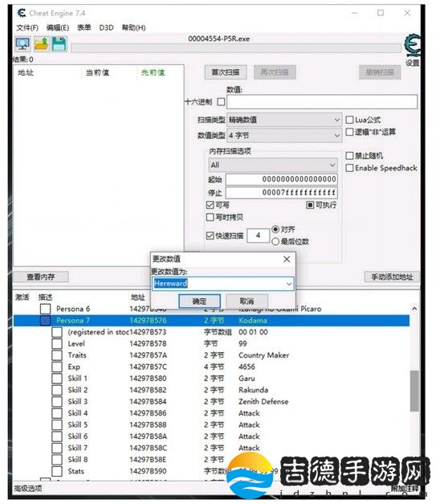This screenshot has height=504, width=440.
Task: Open the D3D menu
Action: [x=106, y=27]
